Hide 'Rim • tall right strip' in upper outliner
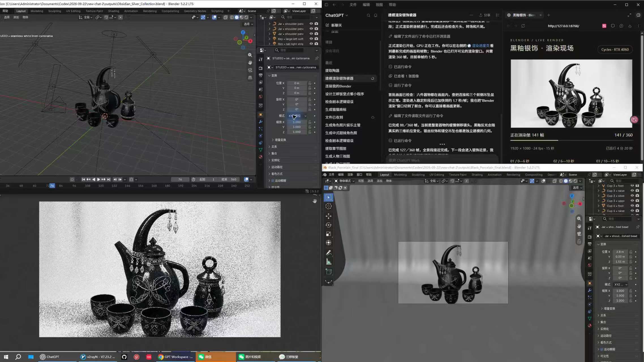 click(311, 44)
